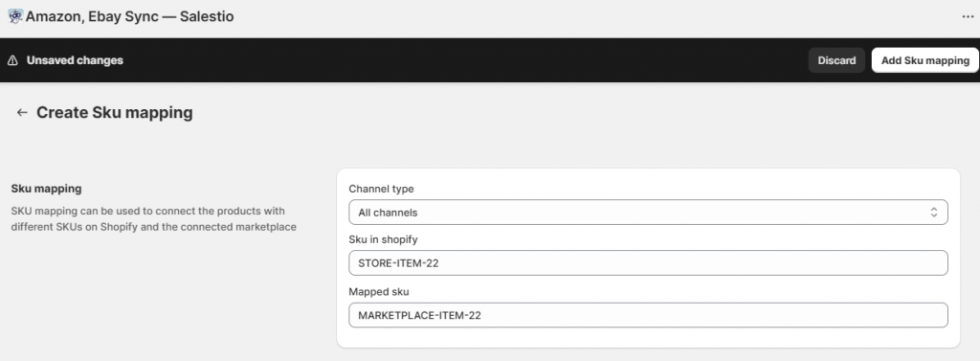
Task: Focus the STORE-ITEM-22 input field
Action: pyautogui.click(x=648, y=262)
